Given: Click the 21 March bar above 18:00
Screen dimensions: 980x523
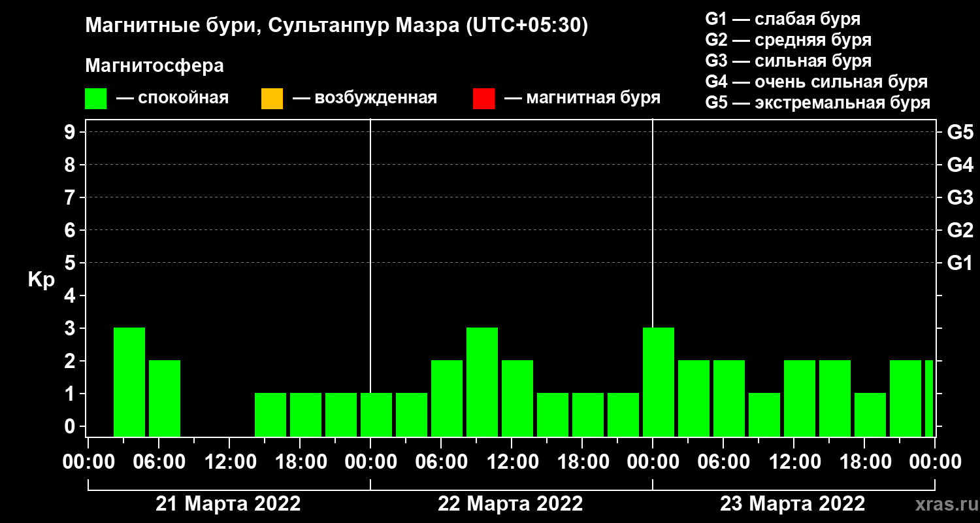Looking at the screenshot, I should (306, 415).
